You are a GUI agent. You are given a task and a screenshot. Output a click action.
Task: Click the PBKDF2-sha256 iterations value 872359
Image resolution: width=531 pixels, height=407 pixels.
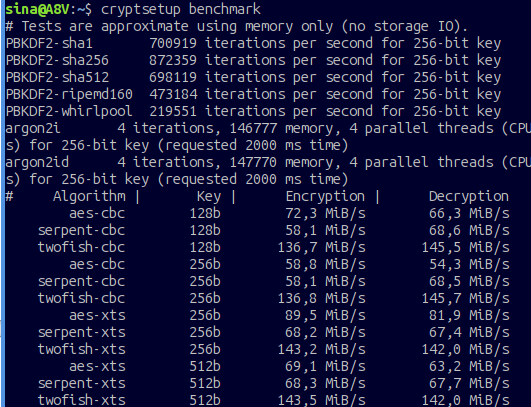point(173,60)
